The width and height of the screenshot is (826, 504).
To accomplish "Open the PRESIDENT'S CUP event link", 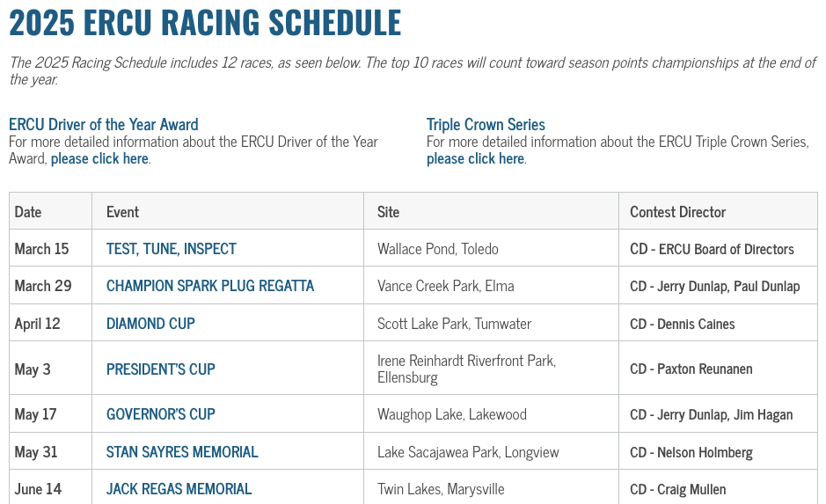I will (161, 369).
